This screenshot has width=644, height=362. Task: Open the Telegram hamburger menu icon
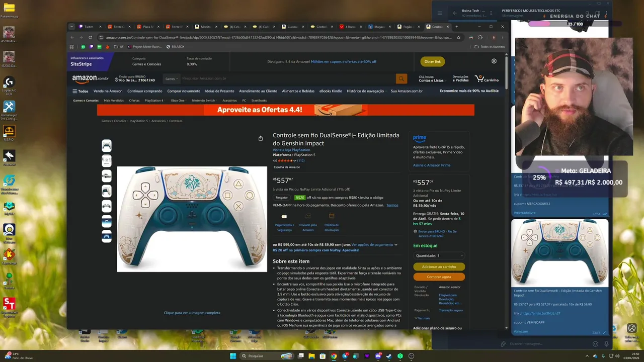coord(440,13)
